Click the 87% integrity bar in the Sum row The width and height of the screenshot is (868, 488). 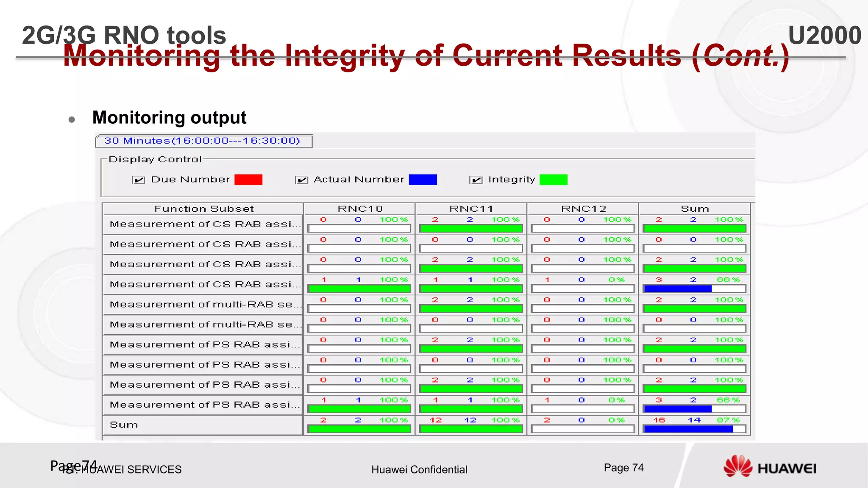pos(695,429)
